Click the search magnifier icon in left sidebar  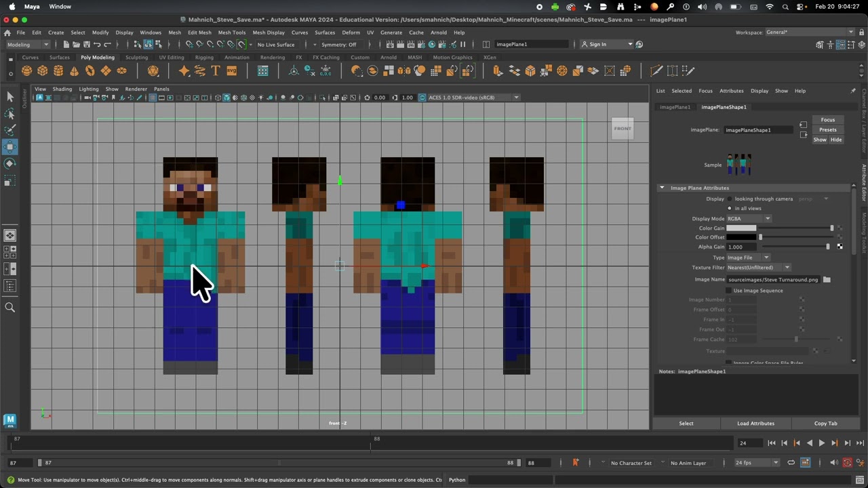[10, 308]
